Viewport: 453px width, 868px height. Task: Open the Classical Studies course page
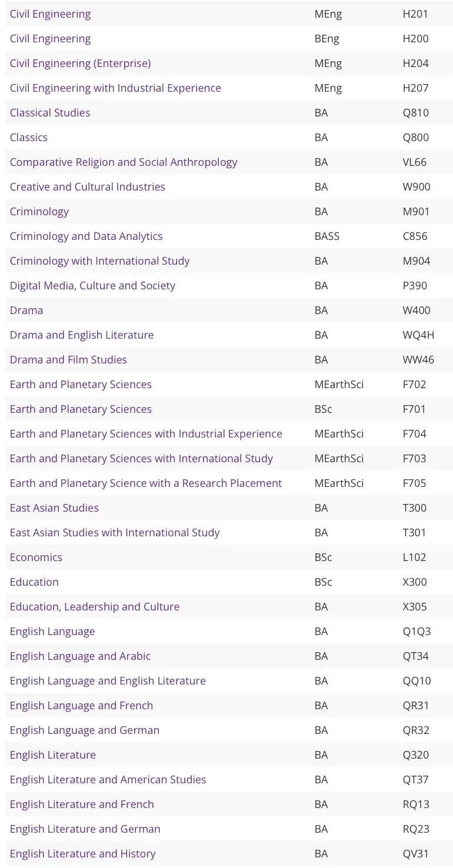(x=50, y=113)
